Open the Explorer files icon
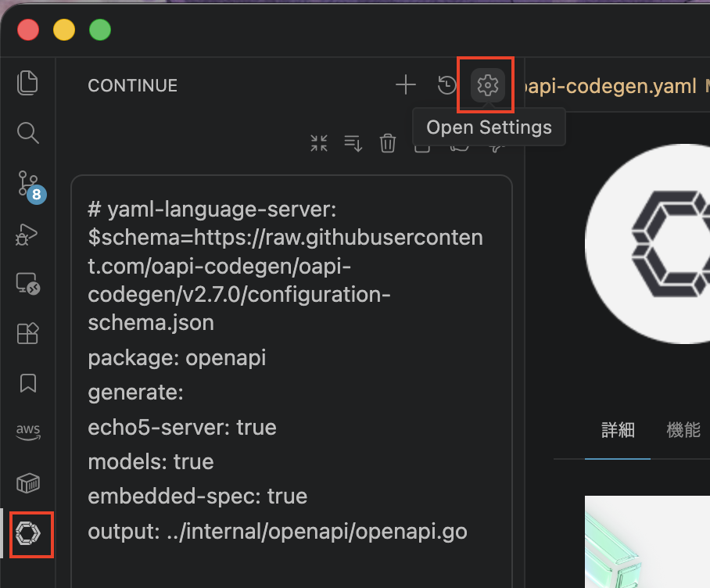Image resolution: width=710 pixels, height=588 pixels. 27,83
